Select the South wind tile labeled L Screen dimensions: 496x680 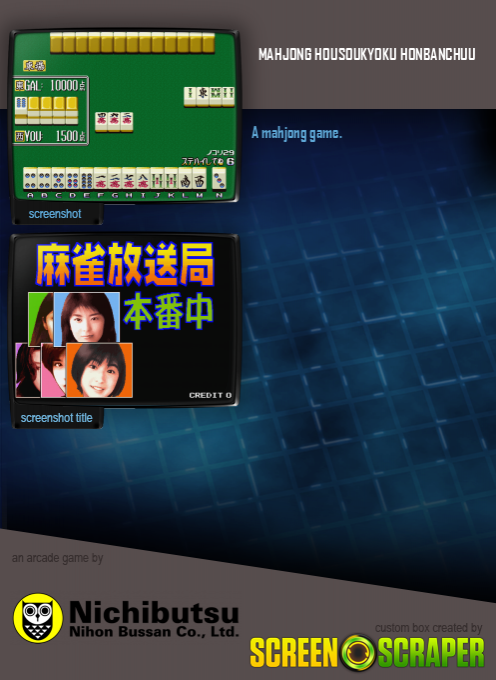185,178
